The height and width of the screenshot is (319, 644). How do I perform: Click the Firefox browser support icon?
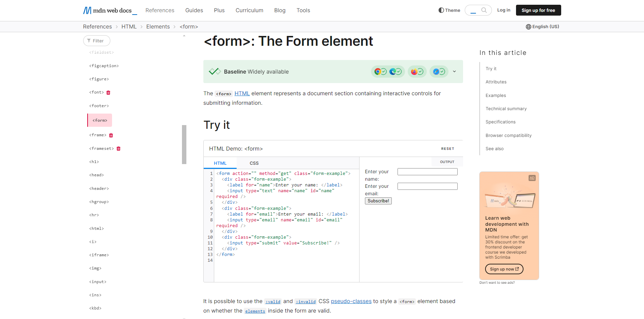coord(414,72)
